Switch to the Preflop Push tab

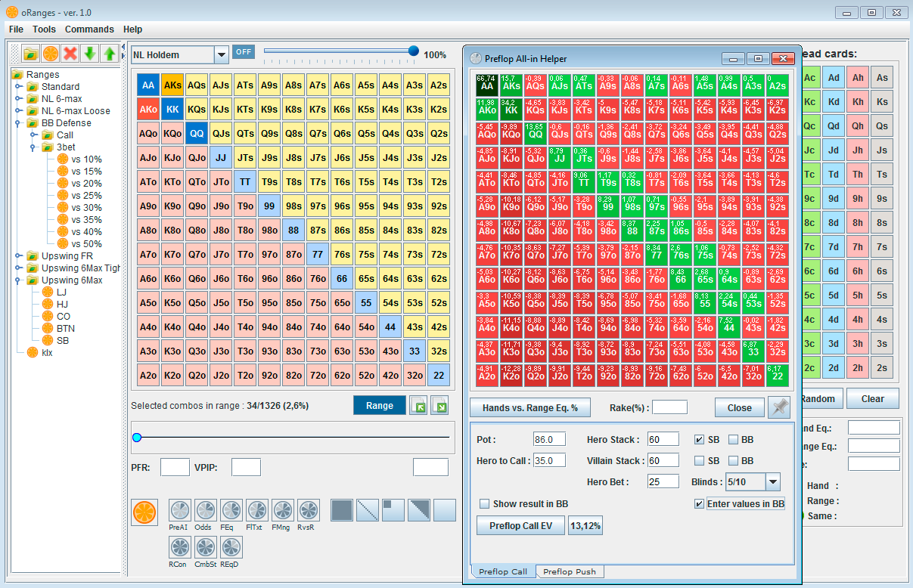tap(570, 571)
